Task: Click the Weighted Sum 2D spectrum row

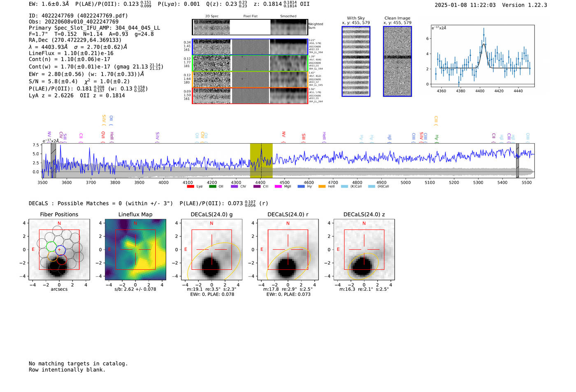Action: [x=250, y=27]
